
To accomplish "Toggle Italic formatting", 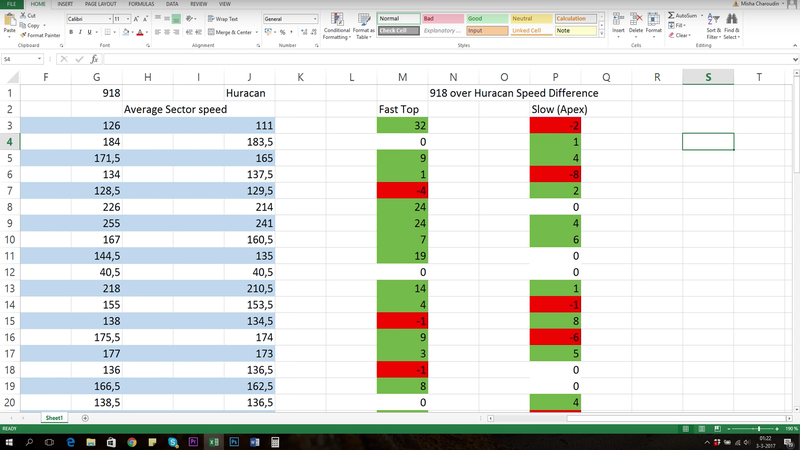I will [80, 32].
